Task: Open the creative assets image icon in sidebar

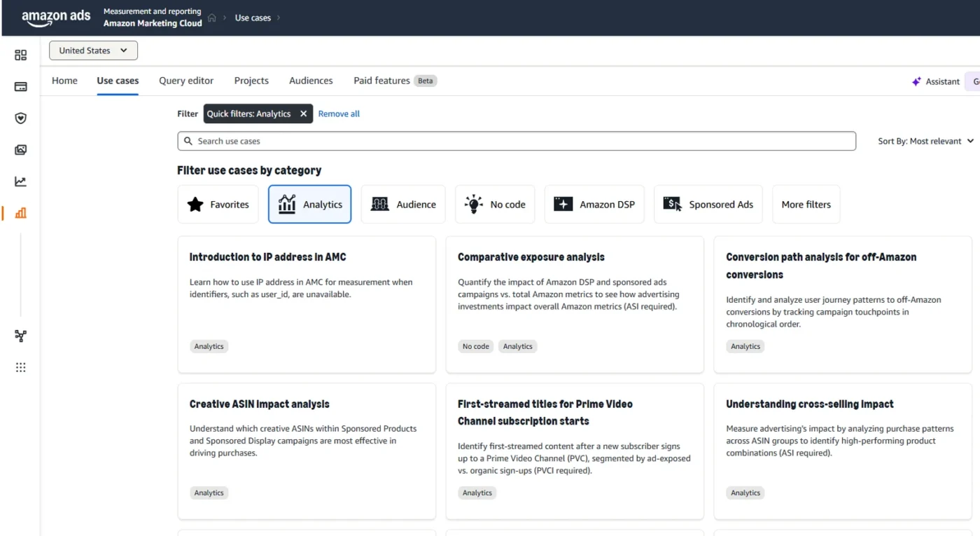Action: 20,149
